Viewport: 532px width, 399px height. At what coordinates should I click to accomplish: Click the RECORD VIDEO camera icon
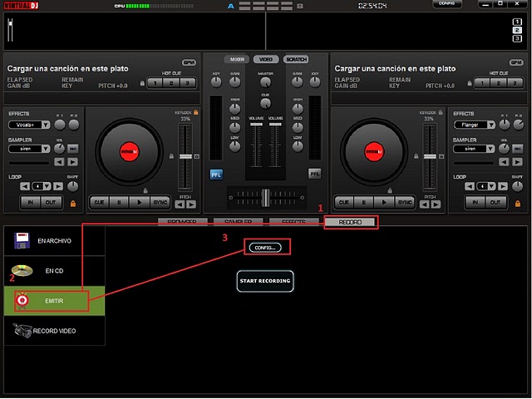23,330
